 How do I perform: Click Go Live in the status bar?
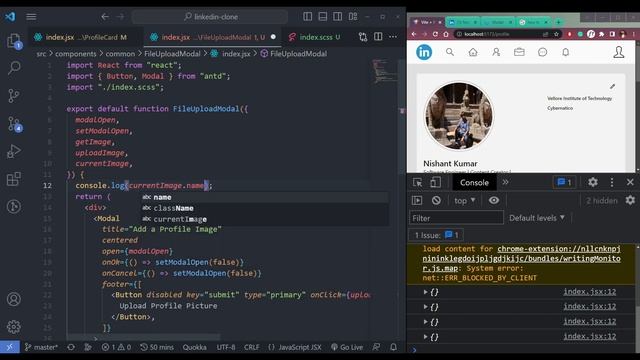pyautogui.click(x=347, y=347)
